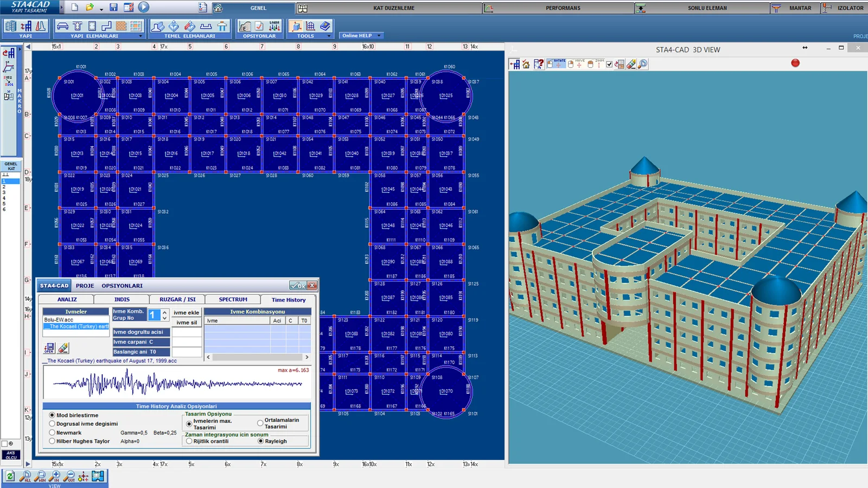Click the red record circle in 3D view
The height and width of the screenshot is (488, 868).
795,63
